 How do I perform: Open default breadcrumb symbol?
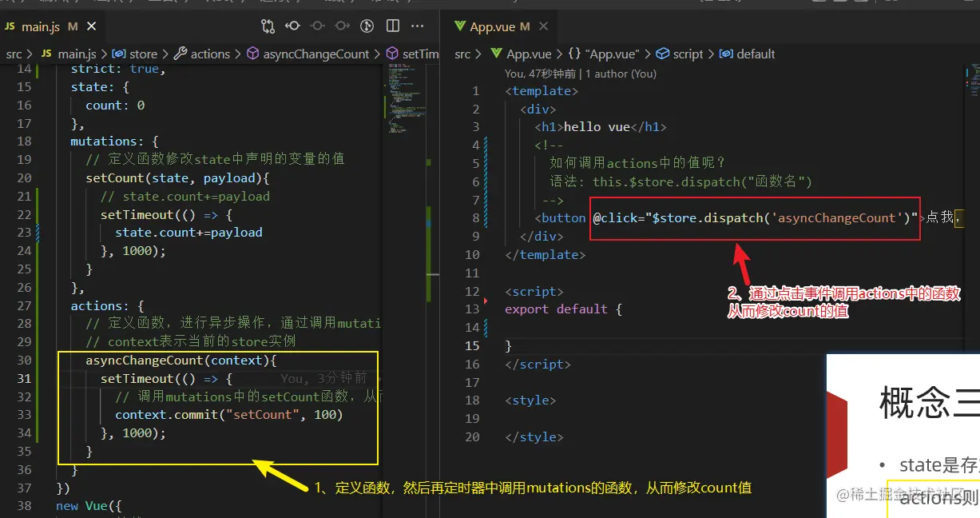[x=756, y=54]
